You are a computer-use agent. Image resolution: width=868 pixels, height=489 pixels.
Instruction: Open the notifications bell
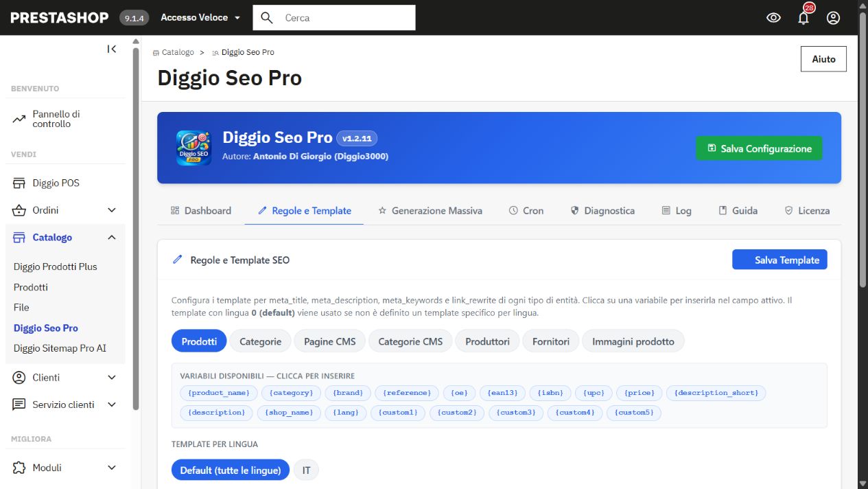coord(804,18)
